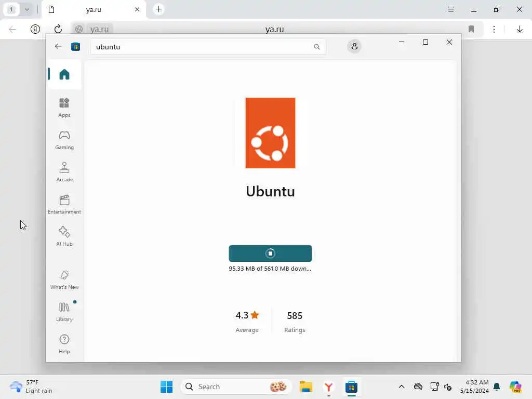Open Yandex Browser from taskbar

[328, 387]
